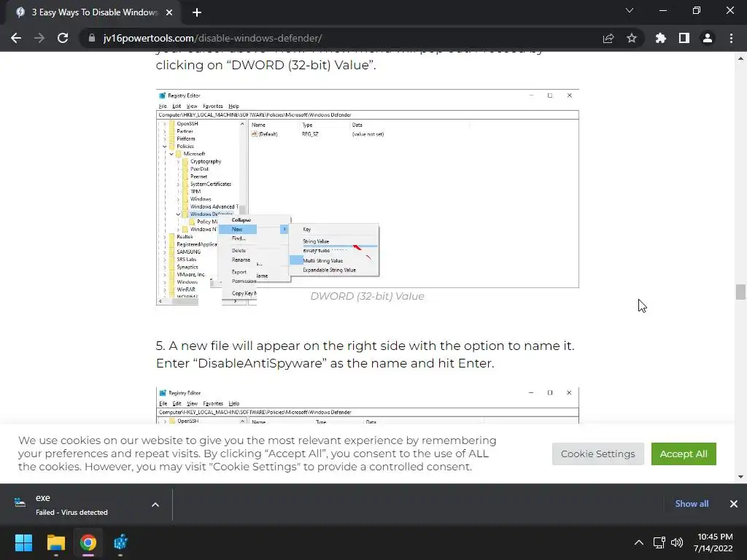Show all downloads
Screen dimensions: 747x560
[x=692, y=504]
